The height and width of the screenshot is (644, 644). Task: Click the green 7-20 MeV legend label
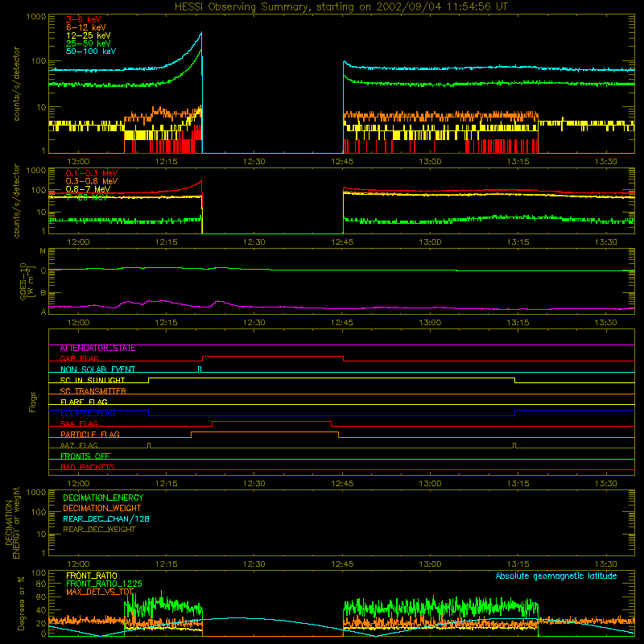click(x=87, y=197)
